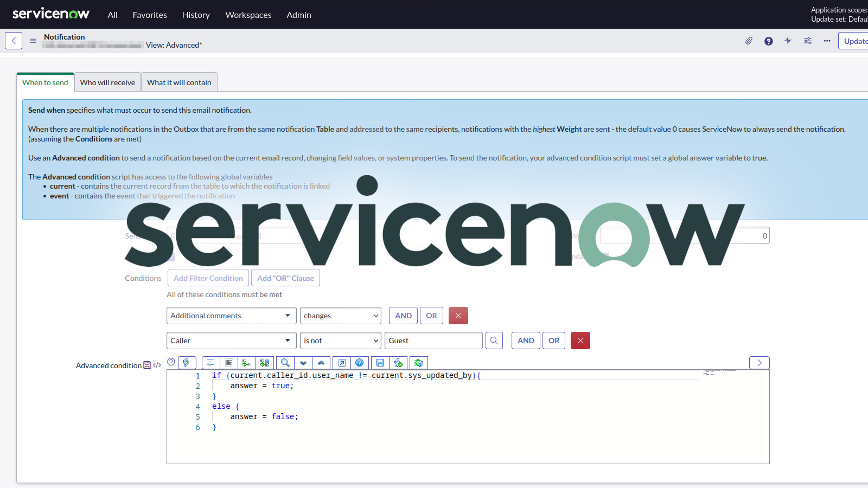Toggle the activity stream icon in the header
This screenshot has width=868, height=488.
tap(788, 41)
